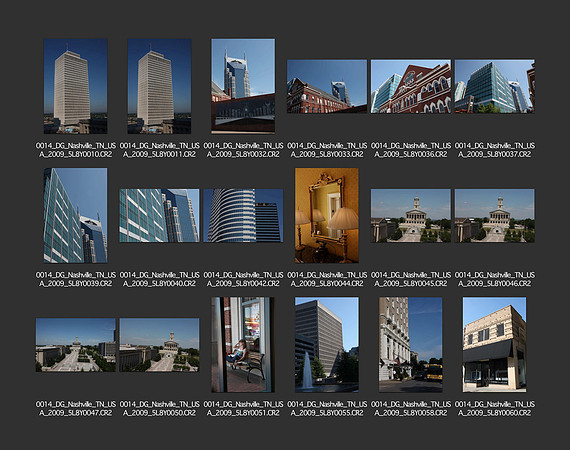570x450 pixels.
Task: Click the filename ending 5L8Y0011.CR2
Action: coord(159,150)
